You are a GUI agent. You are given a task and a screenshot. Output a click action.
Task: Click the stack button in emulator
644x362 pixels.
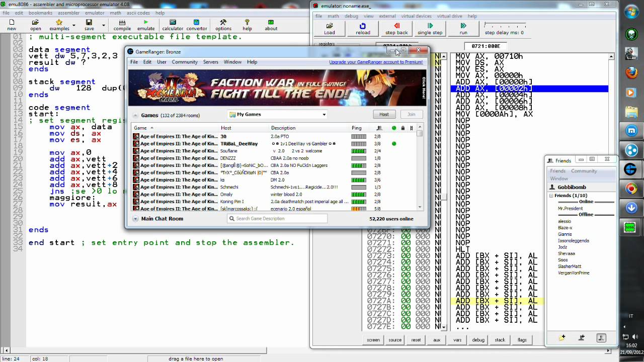[500, 340]
